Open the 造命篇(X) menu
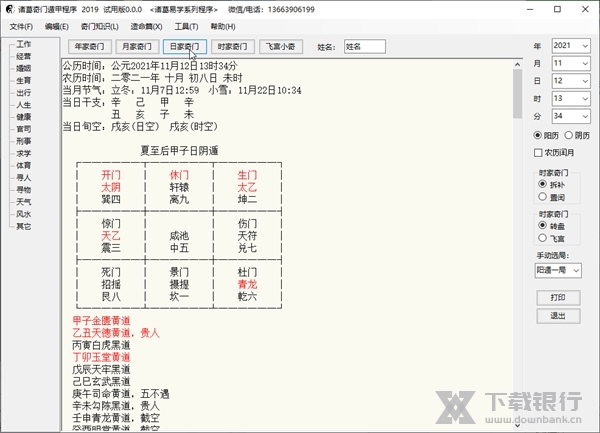Image resolution: width=600 pixels, height=433 pixels. coord(146,26)
